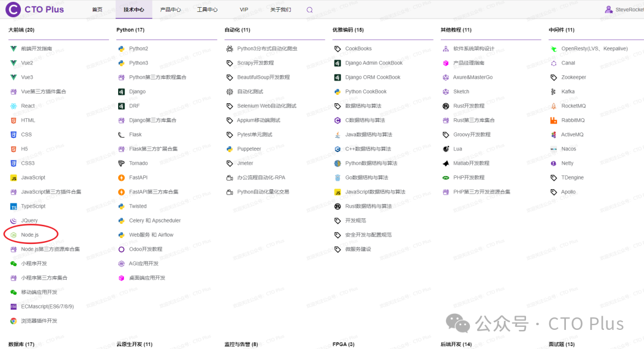The height and width of the screenshot is (349, 644).
Task: Click the React icon in 大前端 column
Action: 15,106
